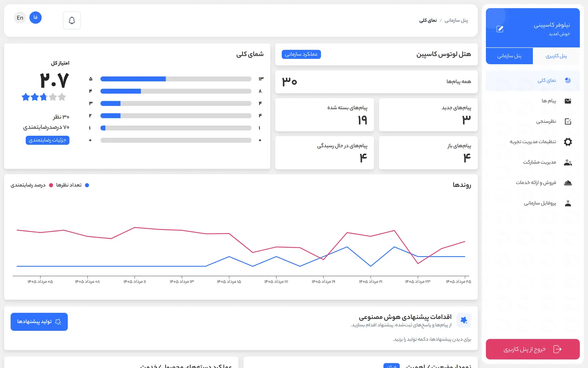
Task: Toggle درصد رضایتمندی legend series
Action: pyautogui.click(x=32, y=185)
